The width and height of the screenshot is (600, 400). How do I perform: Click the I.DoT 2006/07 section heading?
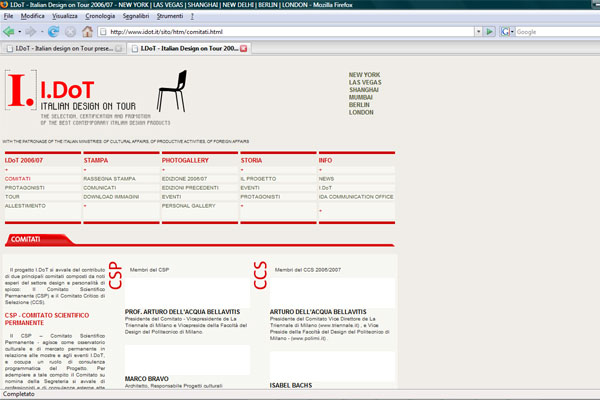tap(24, 160)
